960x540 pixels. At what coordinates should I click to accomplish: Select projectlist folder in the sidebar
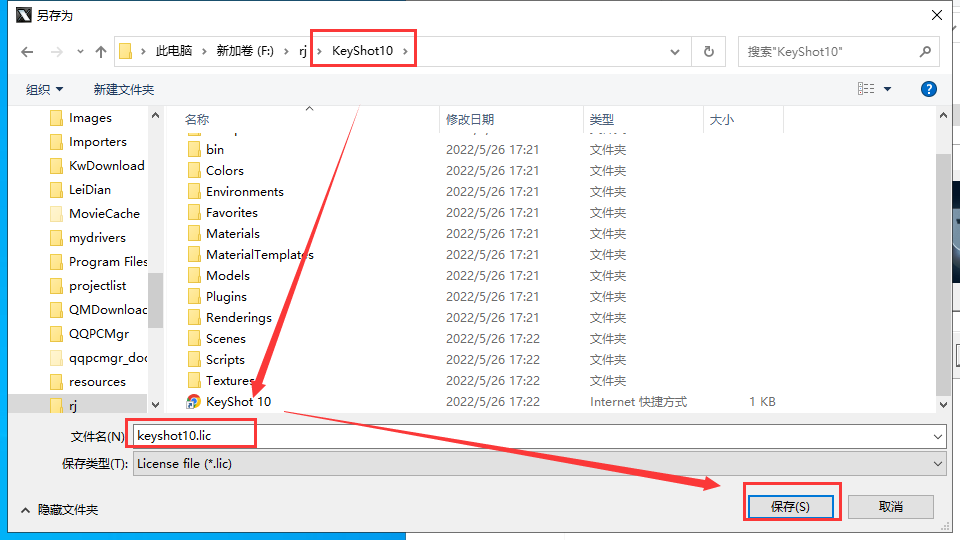[x=97, y=285]
